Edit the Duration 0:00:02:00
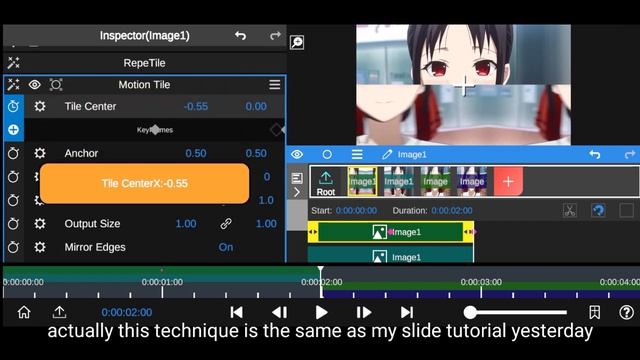This screenshot has width=640, height=360. tap(452, 211)
